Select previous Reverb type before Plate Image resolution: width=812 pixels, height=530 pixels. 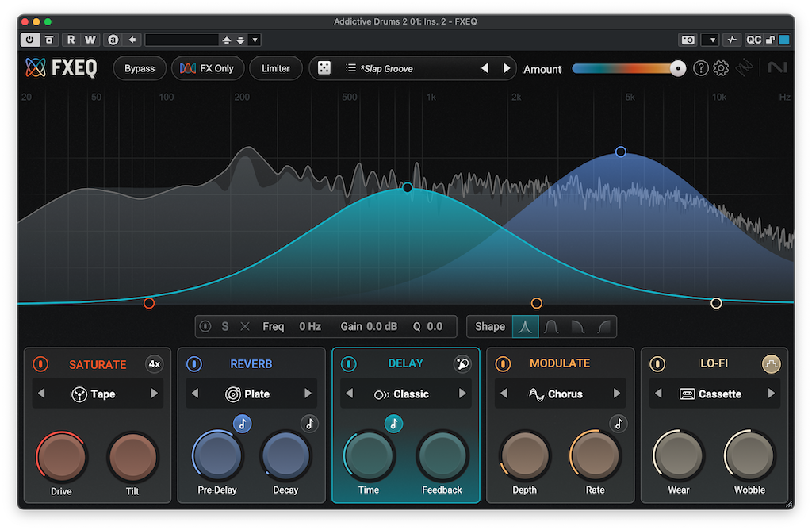coord(195,394)
